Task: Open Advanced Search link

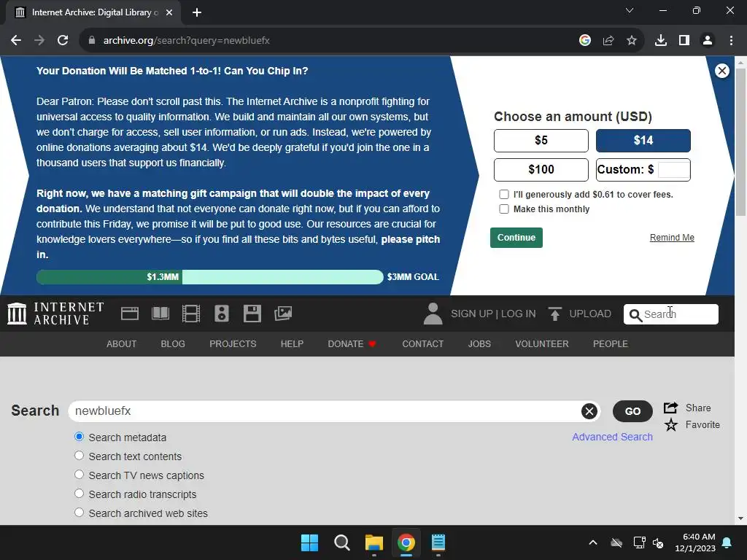Action: (612, 437)
